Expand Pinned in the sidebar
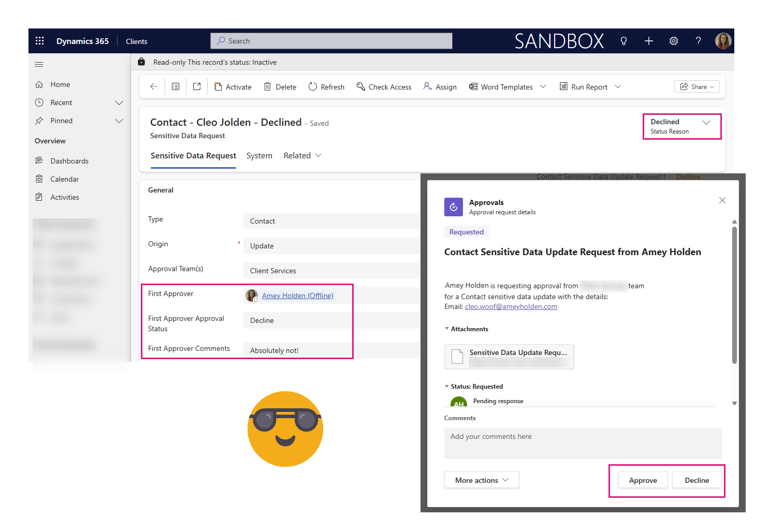The height and width of the screenshot is (532, 769). click(x=119, y=121)
